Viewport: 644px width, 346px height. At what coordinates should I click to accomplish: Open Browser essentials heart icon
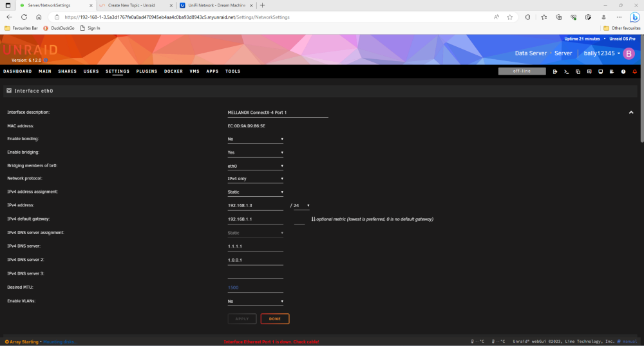point(574,17)
